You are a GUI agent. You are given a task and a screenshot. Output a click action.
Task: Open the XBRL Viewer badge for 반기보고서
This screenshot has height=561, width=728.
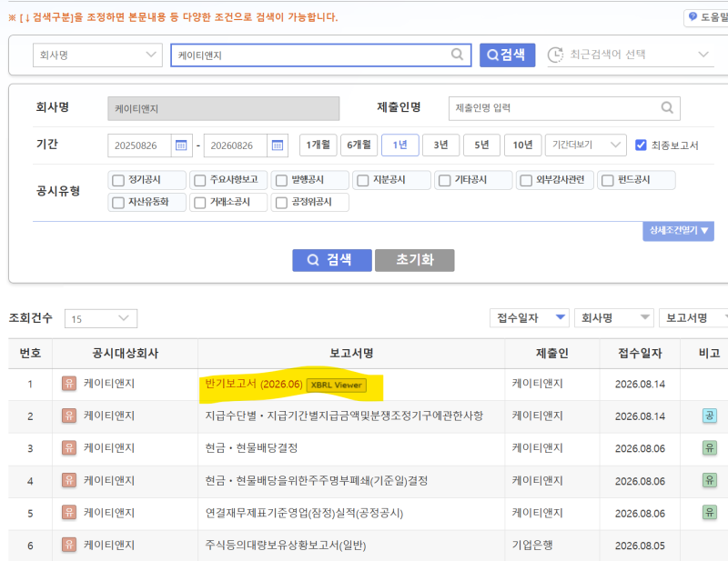(336, 386)
